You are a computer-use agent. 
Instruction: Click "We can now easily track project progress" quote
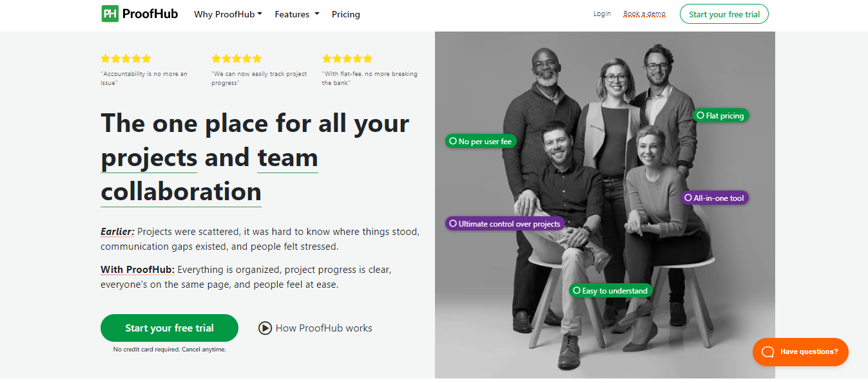pos(259,78)
